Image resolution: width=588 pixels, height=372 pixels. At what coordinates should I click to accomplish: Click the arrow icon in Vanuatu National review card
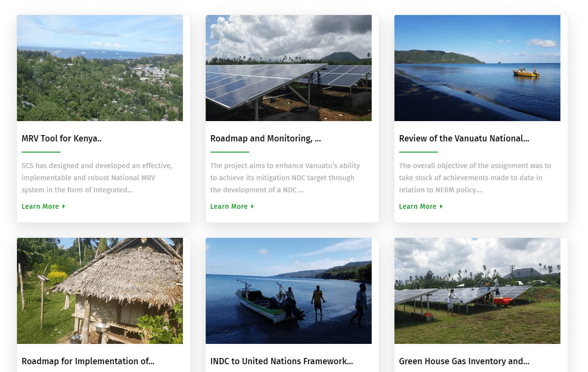coord(441,206)
